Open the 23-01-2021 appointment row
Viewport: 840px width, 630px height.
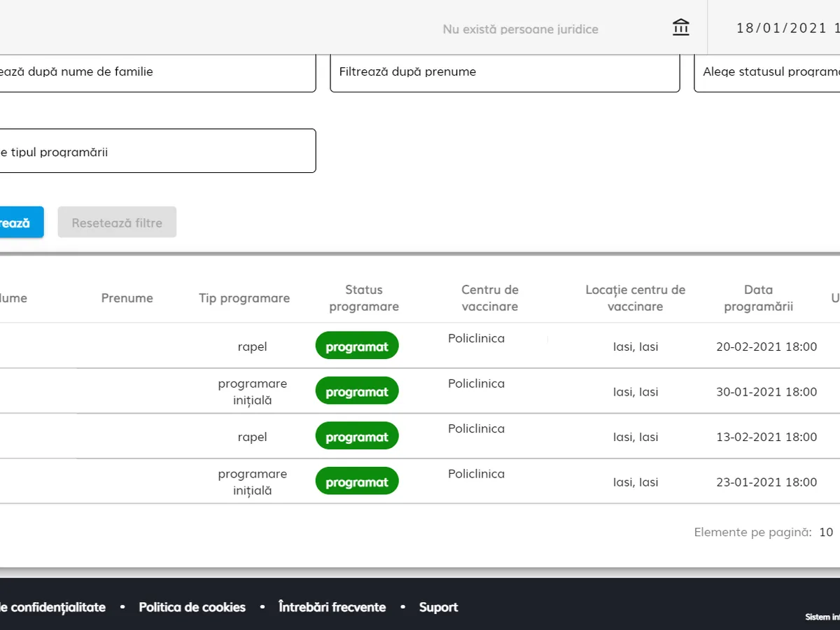[766, 482]
